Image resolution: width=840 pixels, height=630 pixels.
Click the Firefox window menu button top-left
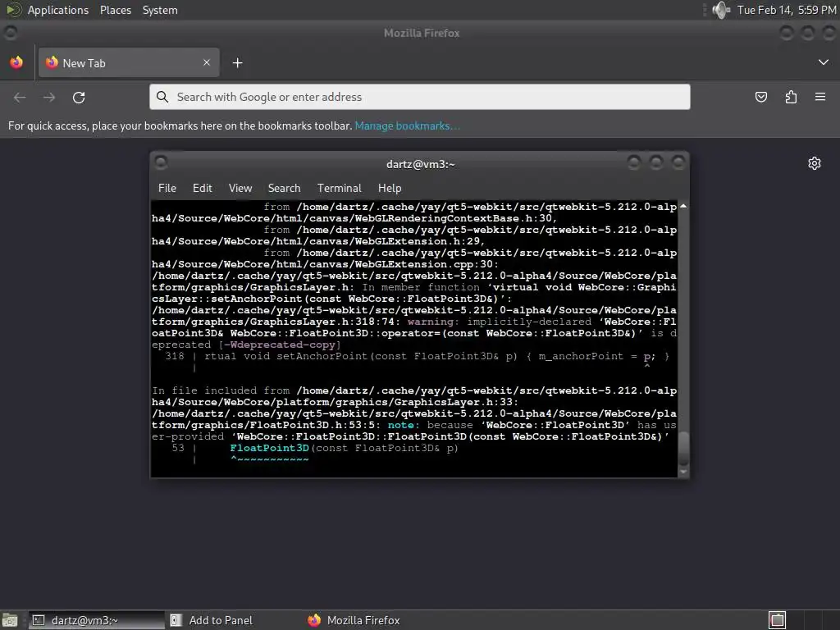10,33
